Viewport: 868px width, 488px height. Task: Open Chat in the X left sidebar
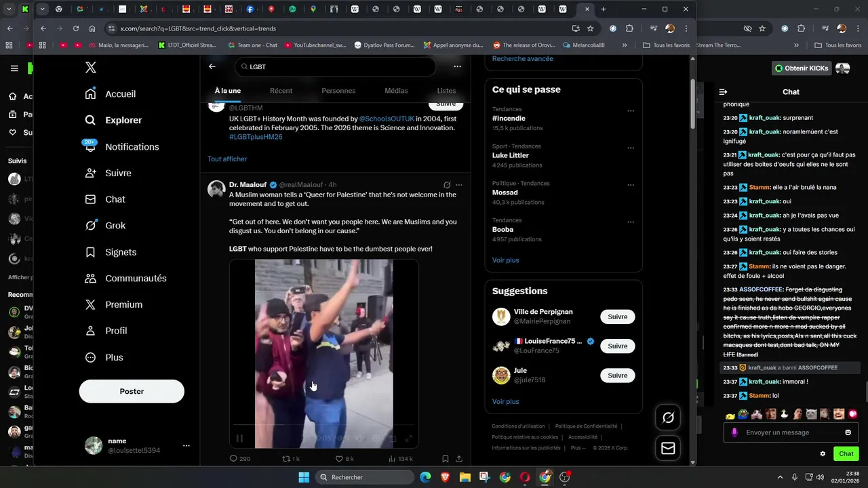[105, 199]
